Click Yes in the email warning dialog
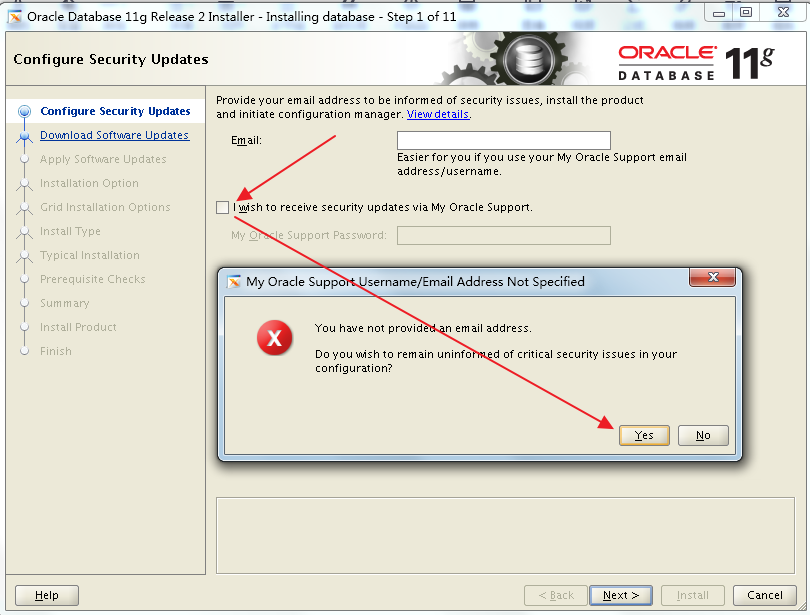This screenshot has width=810, height=615. tap(644, 435)
